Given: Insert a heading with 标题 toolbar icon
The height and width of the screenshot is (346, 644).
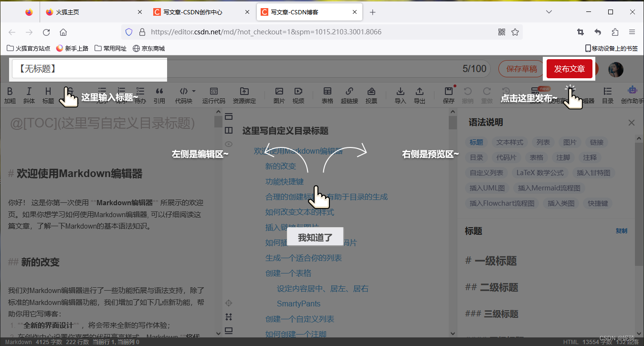Looking at the screenshot, I should [48, 95].
